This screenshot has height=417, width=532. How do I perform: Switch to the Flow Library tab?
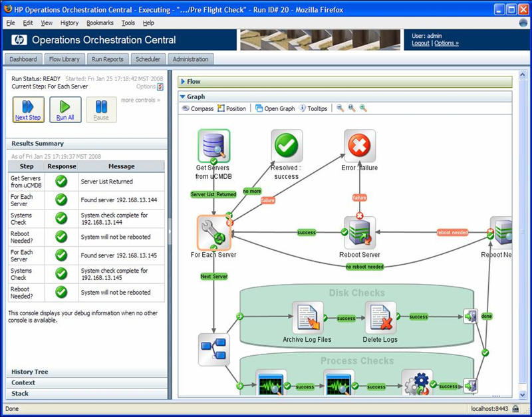(64, 59)
